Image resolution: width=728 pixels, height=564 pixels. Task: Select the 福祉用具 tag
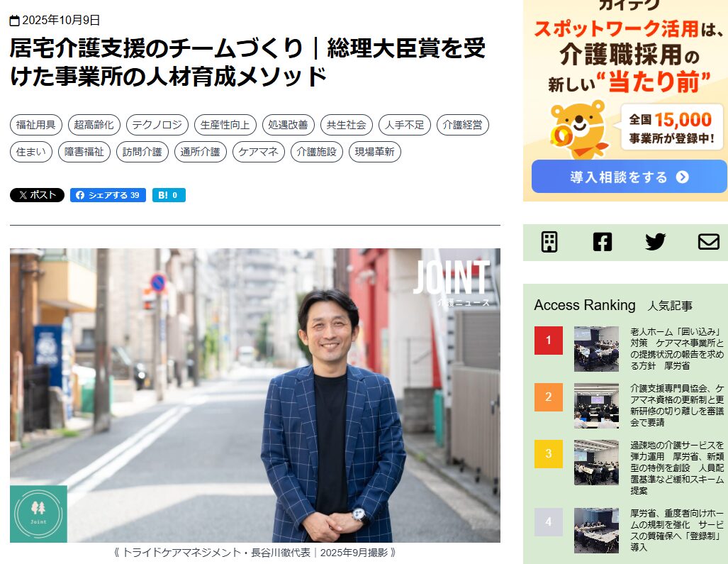coord(35,125)
